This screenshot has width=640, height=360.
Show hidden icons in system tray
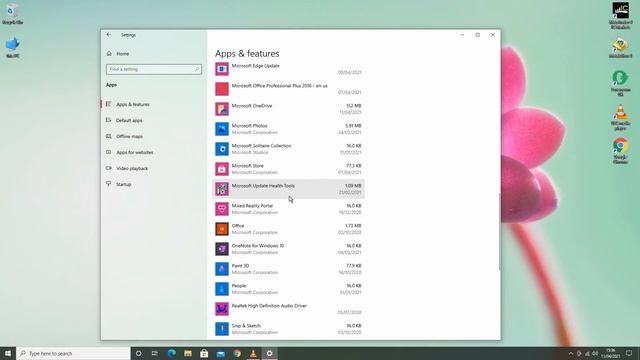point(571,353)
